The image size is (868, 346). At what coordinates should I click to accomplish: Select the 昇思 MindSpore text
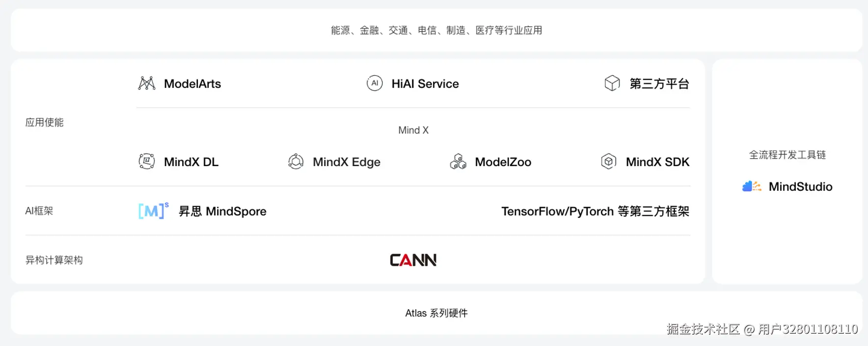(x=222, y=211)
